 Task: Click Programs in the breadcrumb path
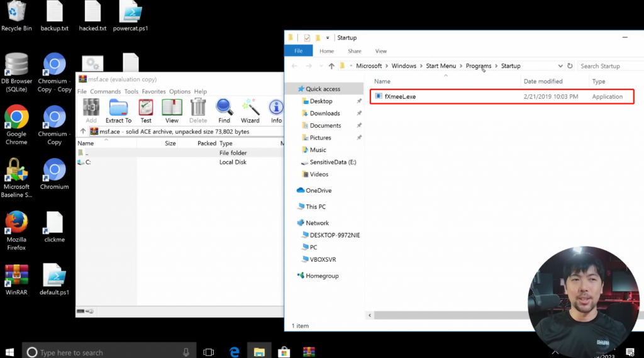(479, 66)
